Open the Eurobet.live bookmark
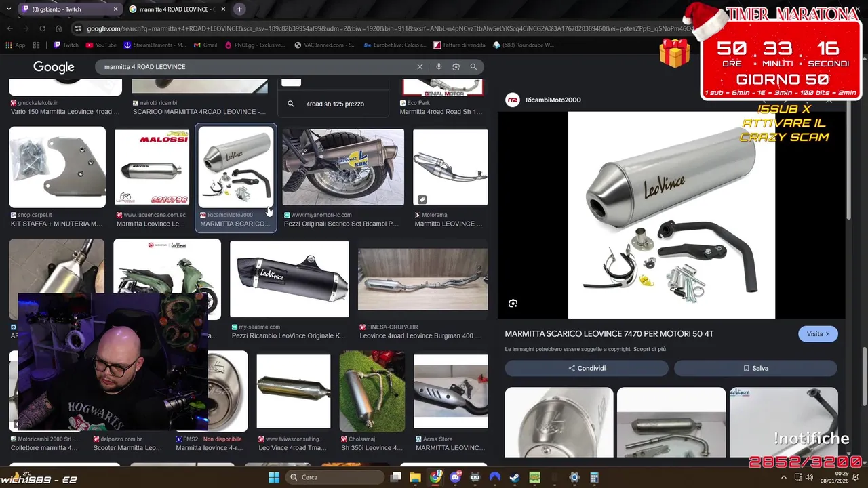Image resolution: width=868 pixels, height=488 pixels. 395,45
